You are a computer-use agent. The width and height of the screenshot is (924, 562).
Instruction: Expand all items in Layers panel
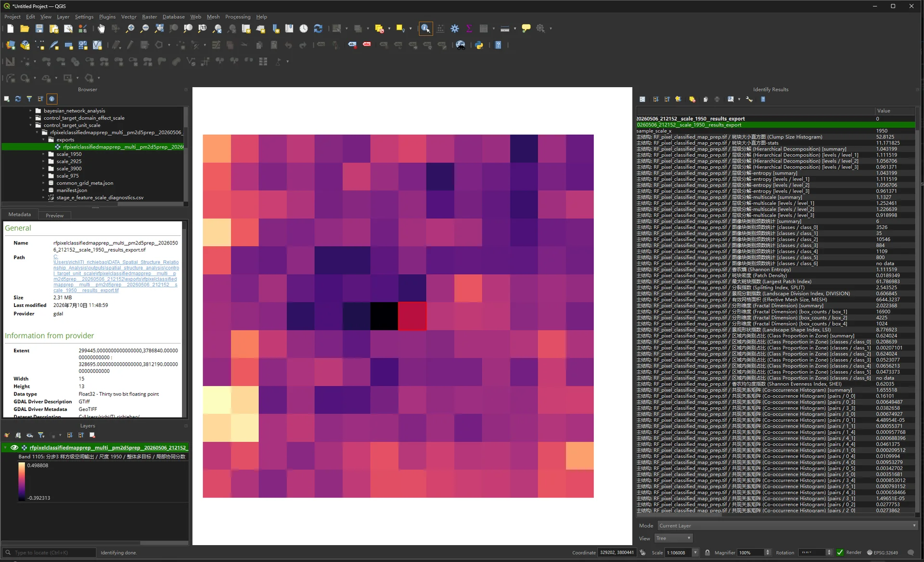70,435
